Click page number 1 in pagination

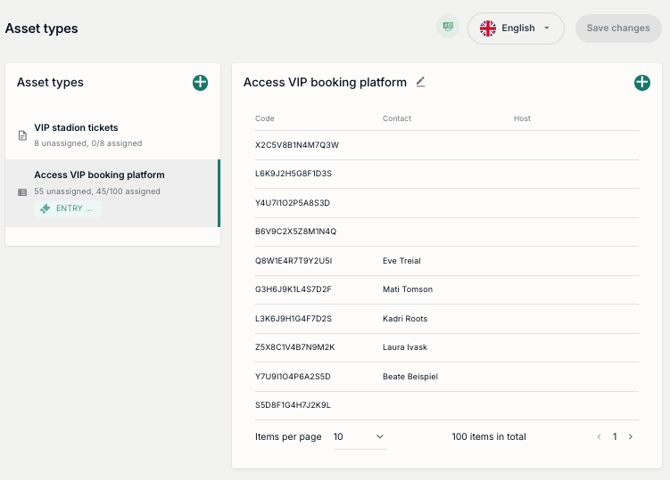click(x=614, y=436)
